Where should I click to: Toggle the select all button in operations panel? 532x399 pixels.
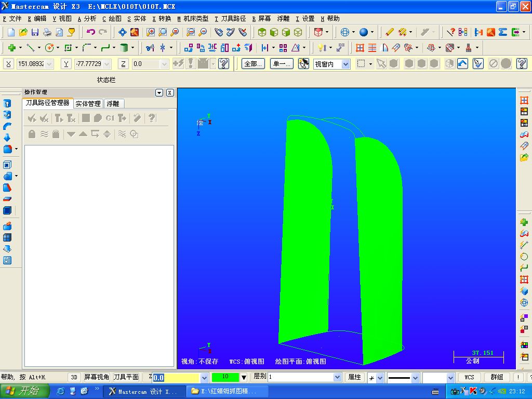(32, 118)
